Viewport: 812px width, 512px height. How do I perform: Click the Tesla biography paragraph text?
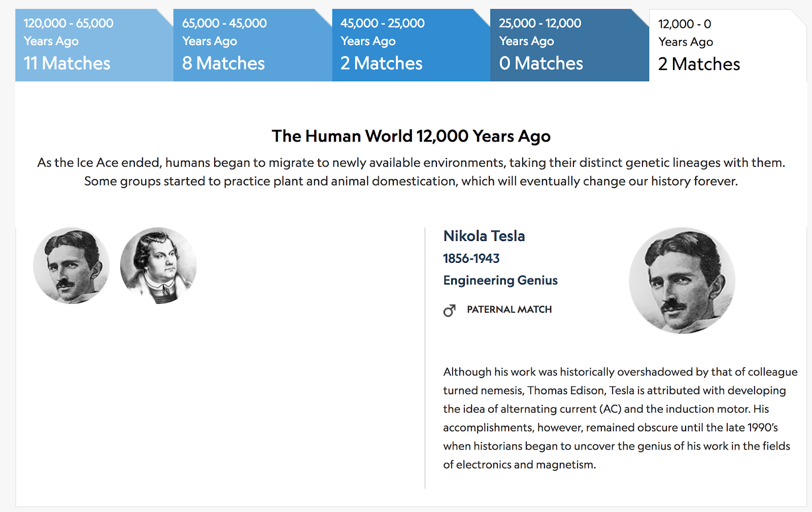[x=619, y=418]
